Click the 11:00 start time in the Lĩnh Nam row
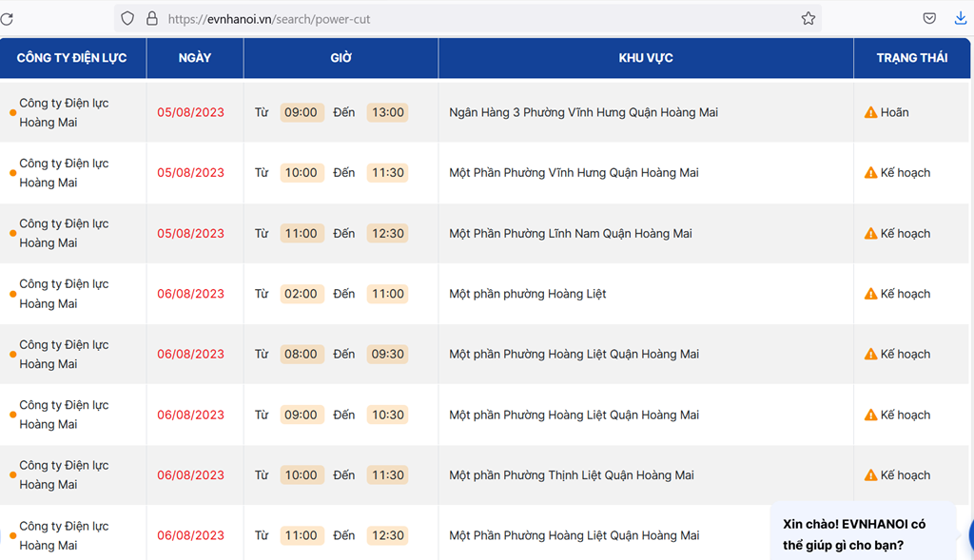Viewport: 974px width, 560px height. [302, 234]
